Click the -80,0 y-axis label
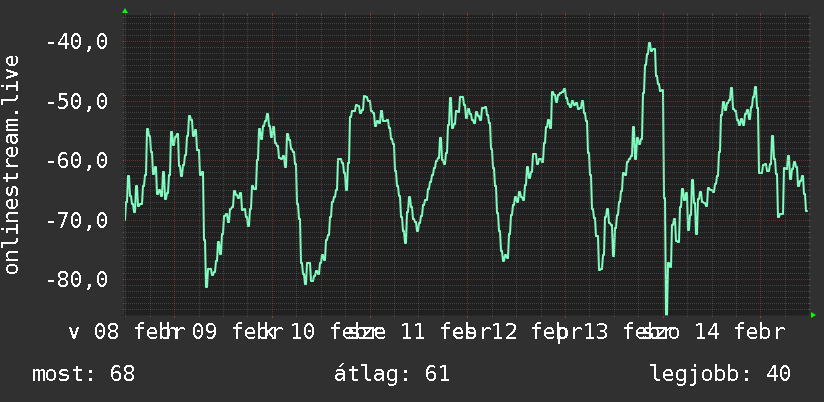The image size is (824, 402). 77,279
